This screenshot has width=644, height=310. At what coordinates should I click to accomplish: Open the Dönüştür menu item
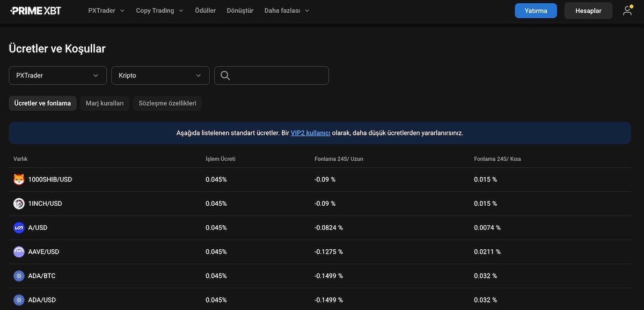click(240, 11)
